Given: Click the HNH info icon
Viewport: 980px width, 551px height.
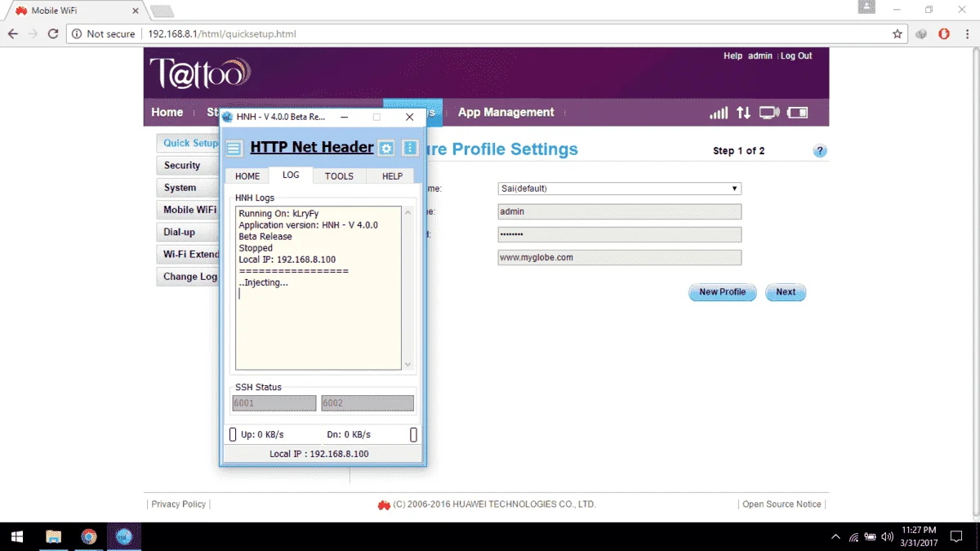Looking at the screenshot, I should 410,148.
